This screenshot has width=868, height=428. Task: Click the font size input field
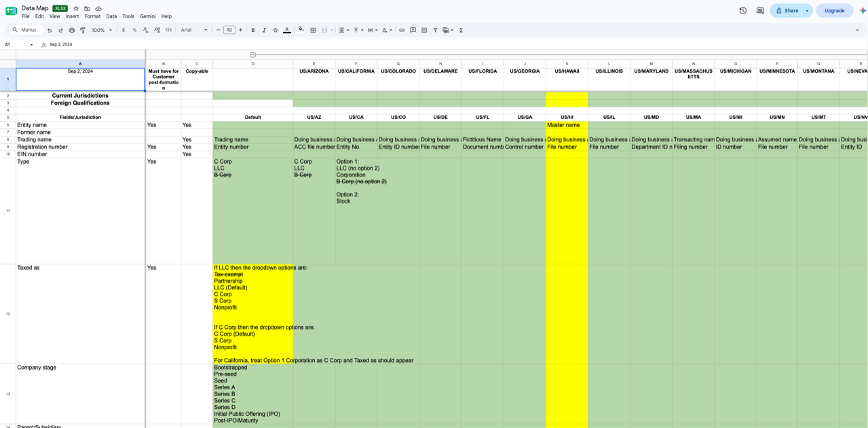click(229, 30)
